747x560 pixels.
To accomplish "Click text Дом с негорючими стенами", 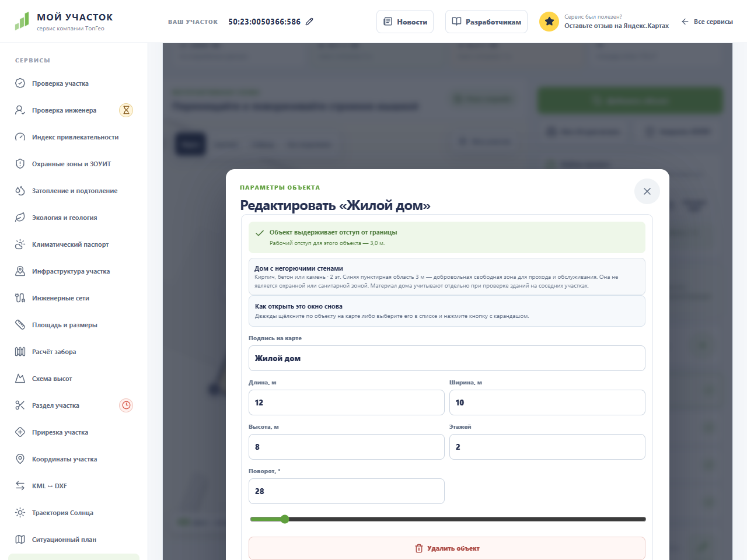I will (x=299, y=268).
